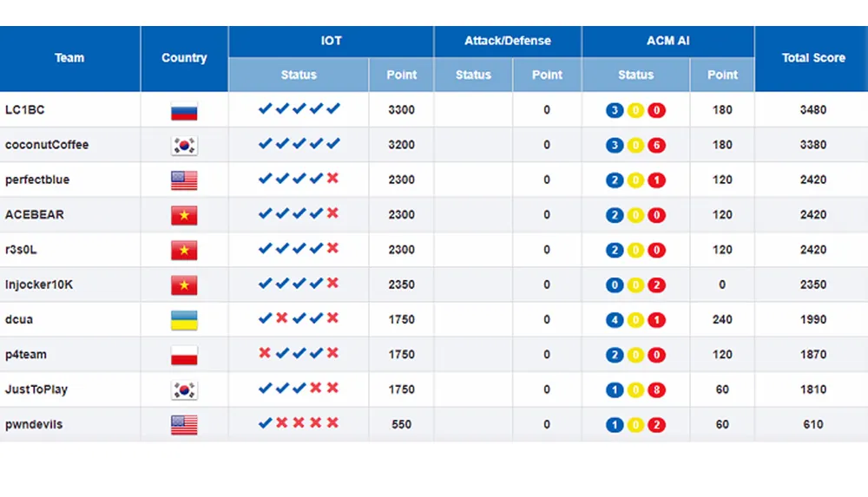This screenshot has width=868, height=497.
Task: Select the ACM AI column header
Action: tap(667, 41)
